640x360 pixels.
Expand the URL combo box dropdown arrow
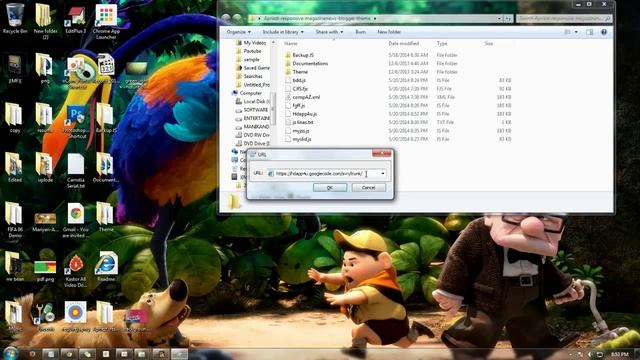[x=382, y=173]
